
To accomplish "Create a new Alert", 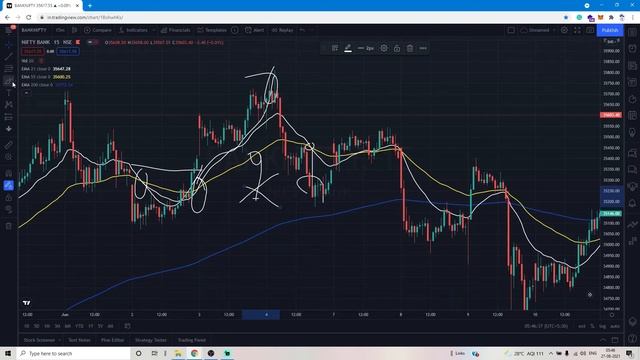I will [254, 30].
